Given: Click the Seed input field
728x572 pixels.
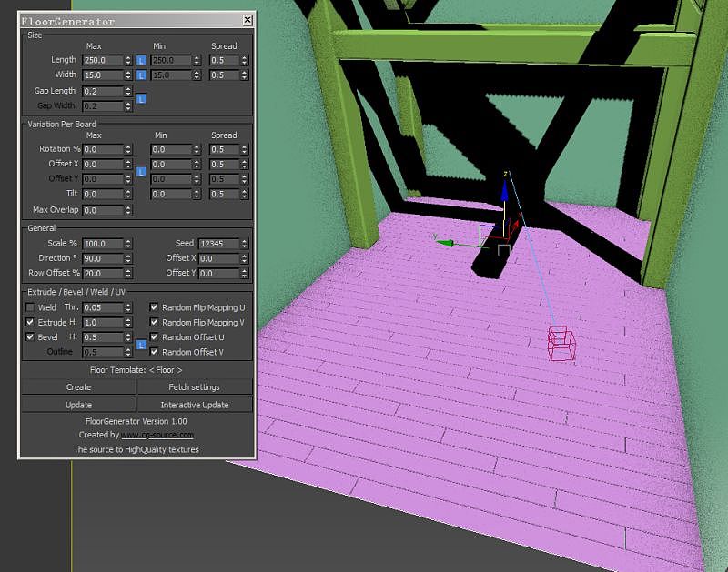Looking at the screenshot, I should [x=219, y=244].
